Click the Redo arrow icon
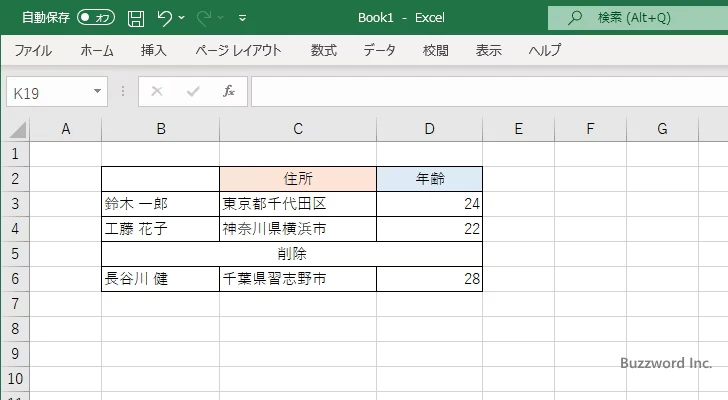This screenshot has height=400, width=728. tap(204, 18)
